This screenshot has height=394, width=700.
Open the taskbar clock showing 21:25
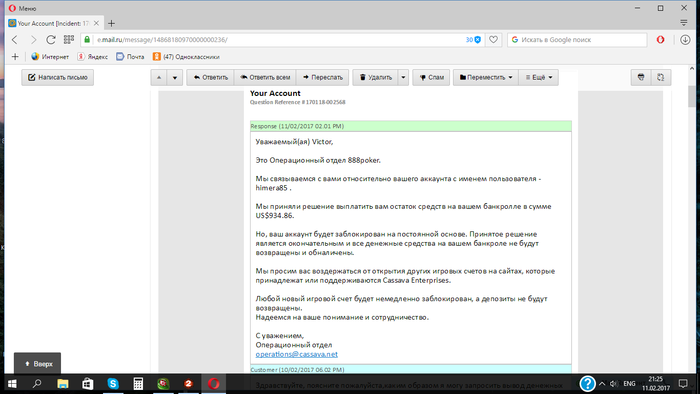coord(655,384)
